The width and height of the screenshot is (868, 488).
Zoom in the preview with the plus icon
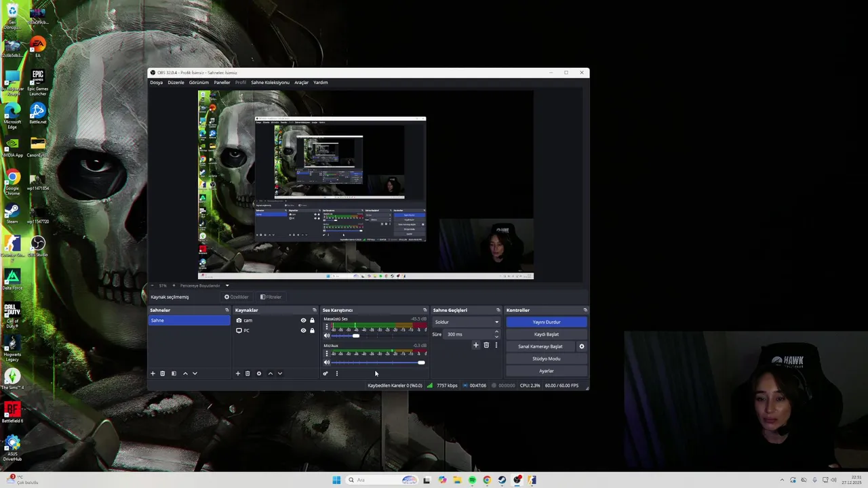tap(174, 285)
